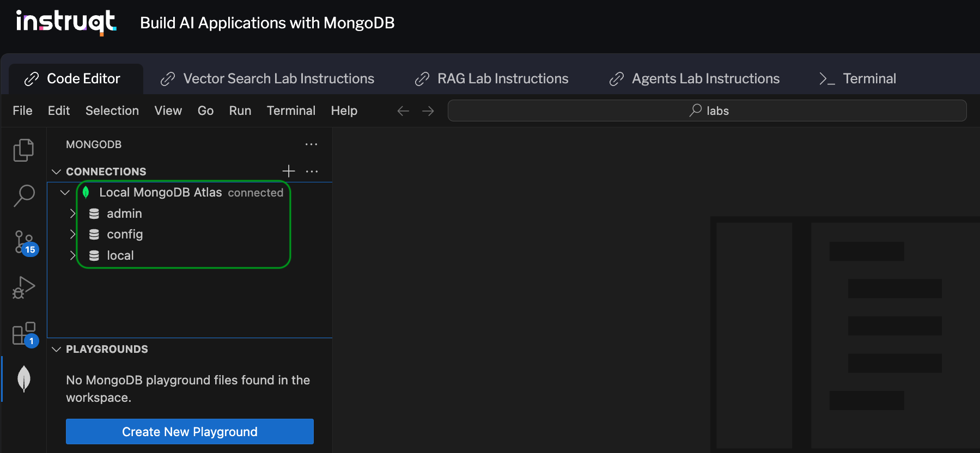Open the Explorer view icon
The width and height of the screenshot is (980, 453).
[23, 150]
